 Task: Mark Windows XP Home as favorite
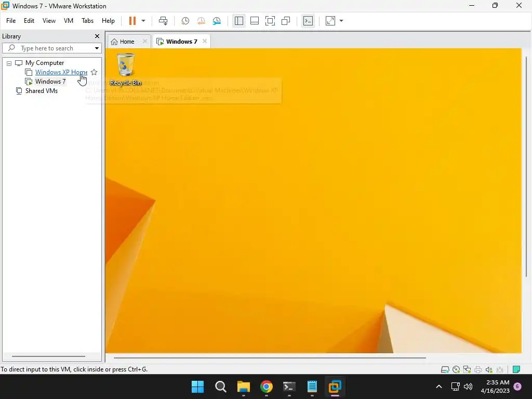click(94, 72)
